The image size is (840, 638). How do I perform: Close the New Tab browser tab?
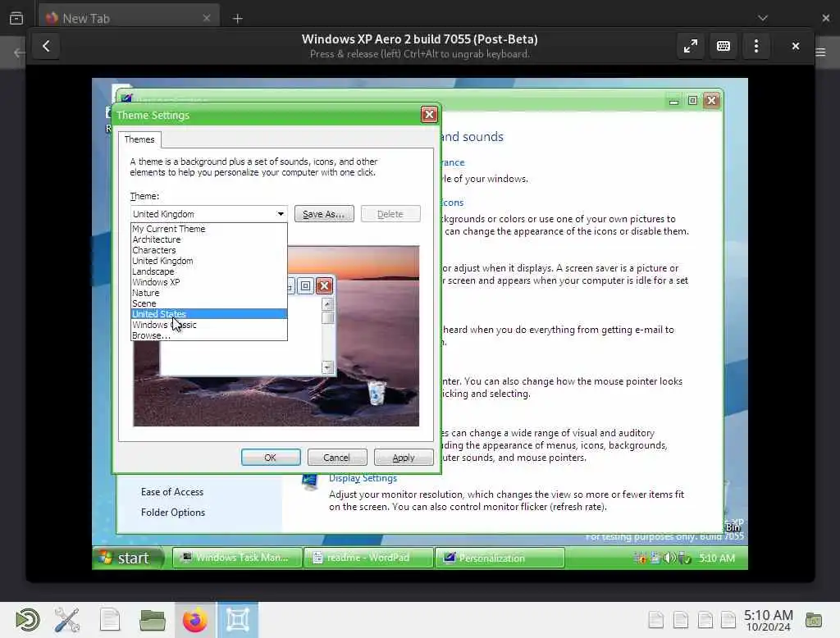tap(206, 18)
